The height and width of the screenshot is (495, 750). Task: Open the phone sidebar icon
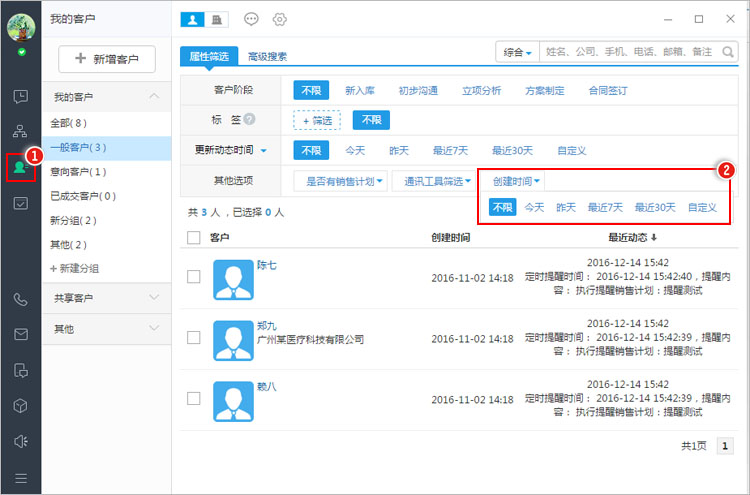pos(20,299)
